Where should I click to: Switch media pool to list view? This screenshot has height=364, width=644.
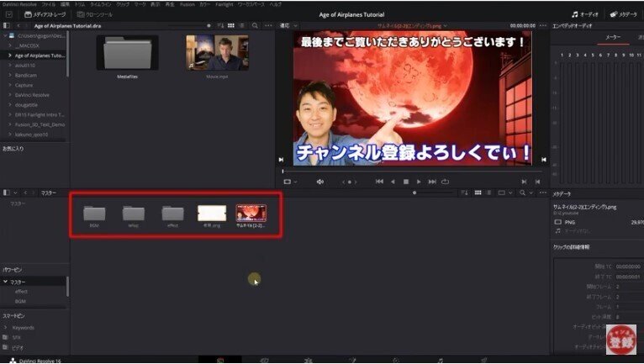point(488,193)
